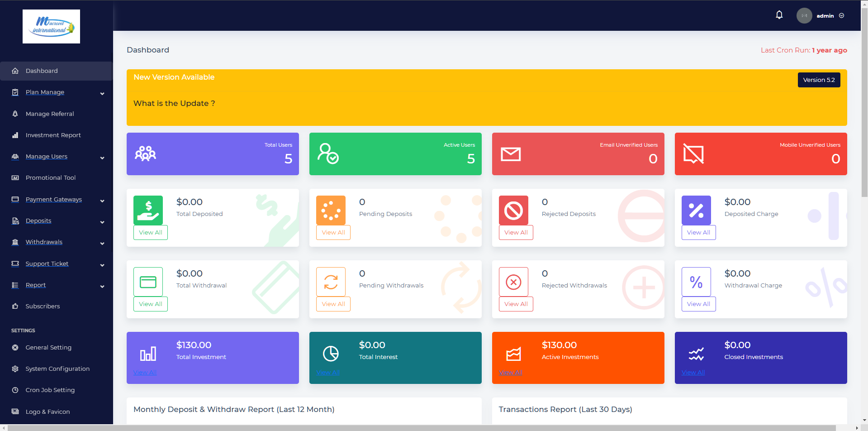Click the Dashboard home icon in sidebar
The height and width of the screenshot is (431, 868).
tap(15, 71)
